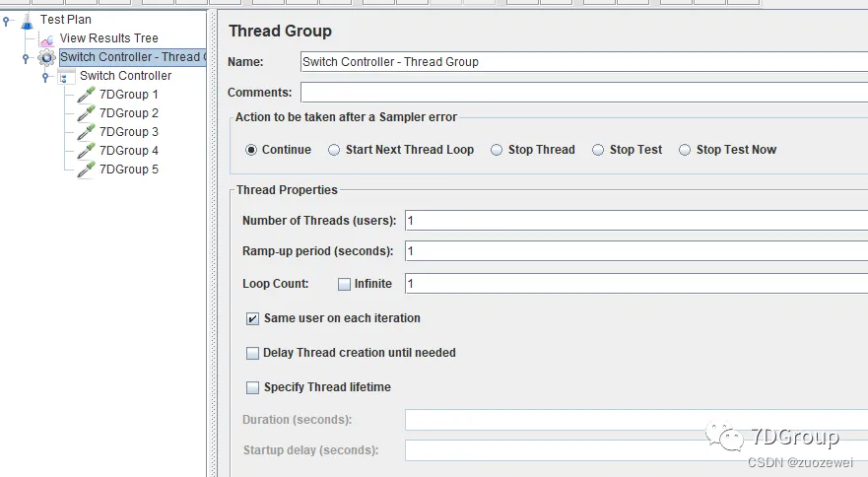Select Switch Controller - Thread Group tree row
Viewport: 868px width, 477px height.
[x=132, y=57]
